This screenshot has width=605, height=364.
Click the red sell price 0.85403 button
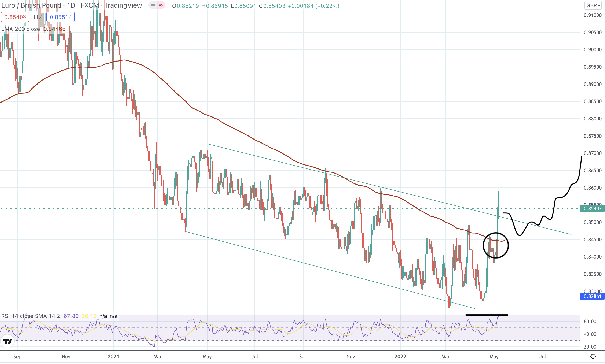(x=15, y=17)
